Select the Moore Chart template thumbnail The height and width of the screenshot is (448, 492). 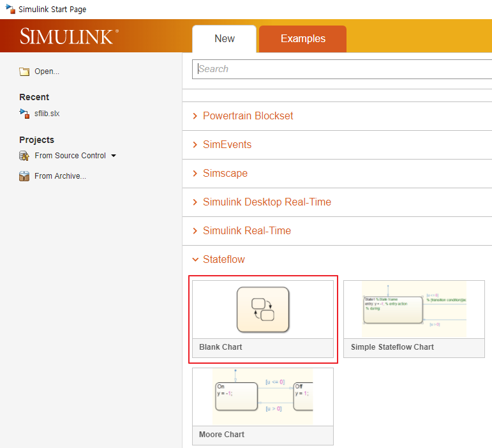(263, 397)
